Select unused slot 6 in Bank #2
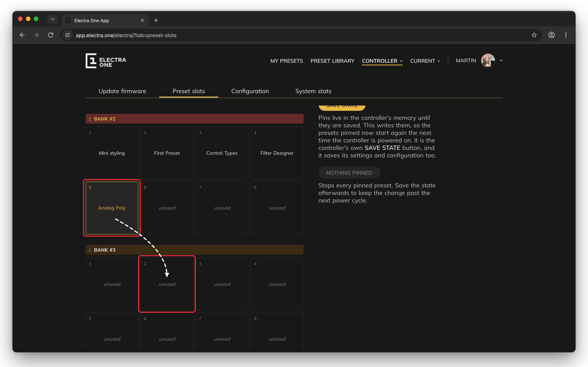The image size is (588, 367). (167, 208)
